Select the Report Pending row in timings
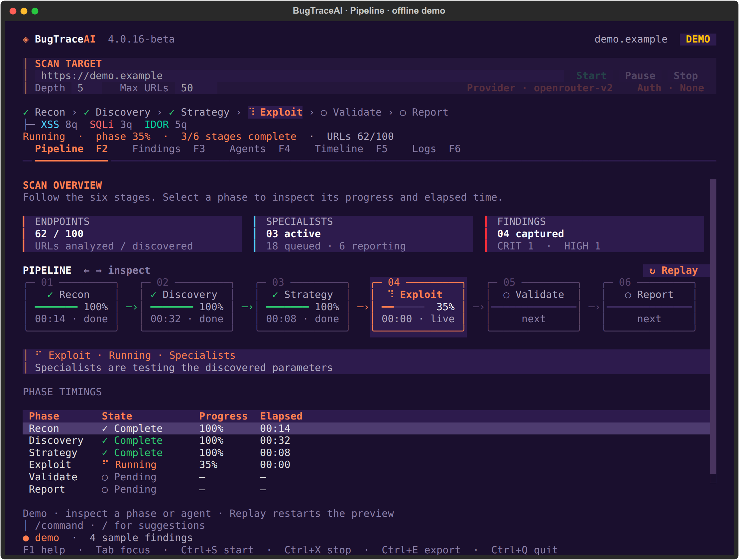739x560 pixels. [366, 489]
